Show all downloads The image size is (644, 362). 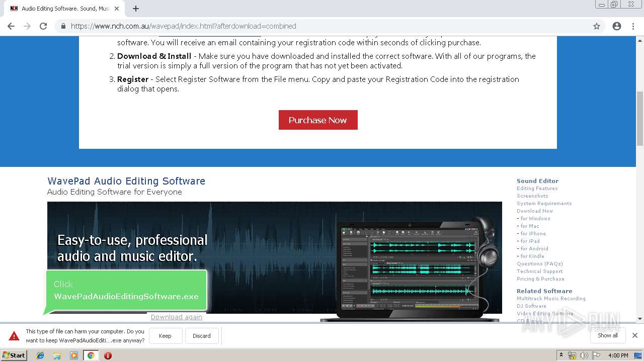click(608, 335)
